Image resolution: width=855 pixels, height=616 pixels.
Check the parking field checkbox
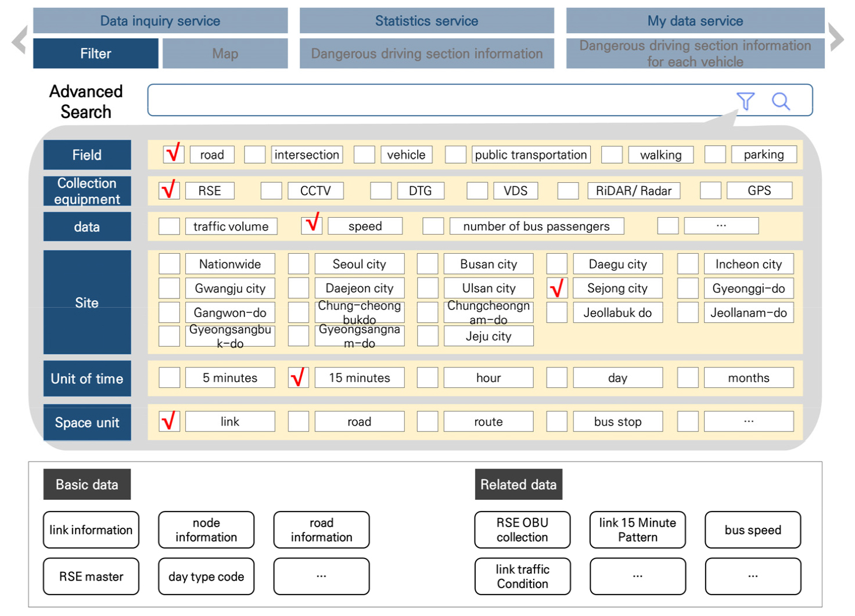715,154
